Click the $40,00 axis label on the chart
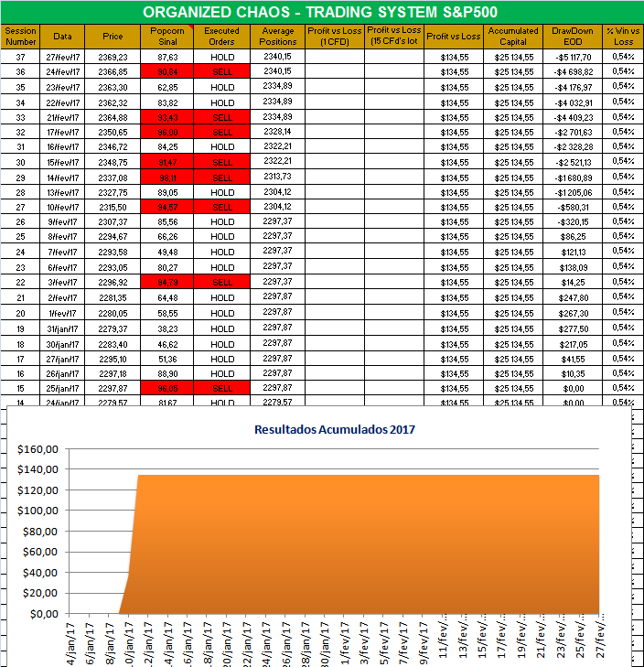The image size is (644, 667). (40, 573)
